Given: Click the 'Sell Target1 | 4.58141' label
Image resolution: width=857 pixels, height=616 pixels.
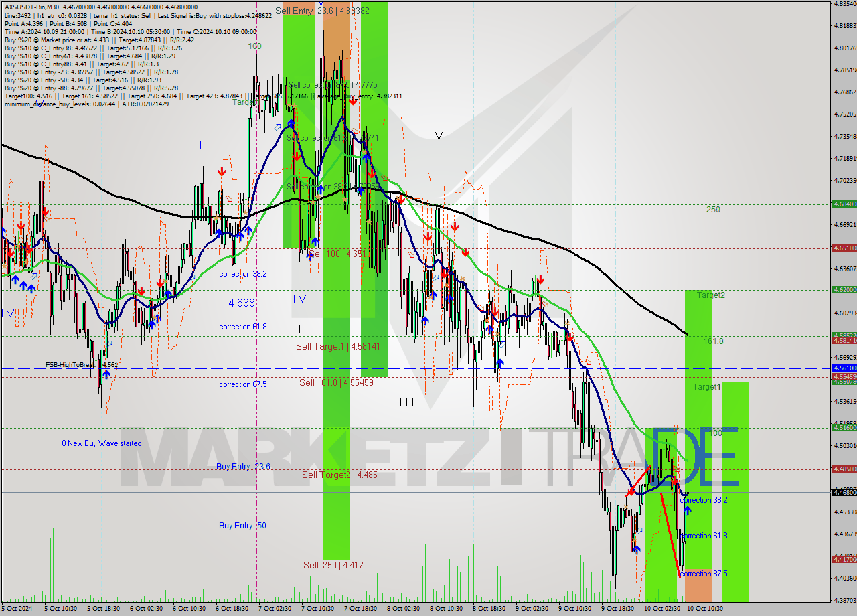Looking at the screenshot, I should (x=338, y=346).
